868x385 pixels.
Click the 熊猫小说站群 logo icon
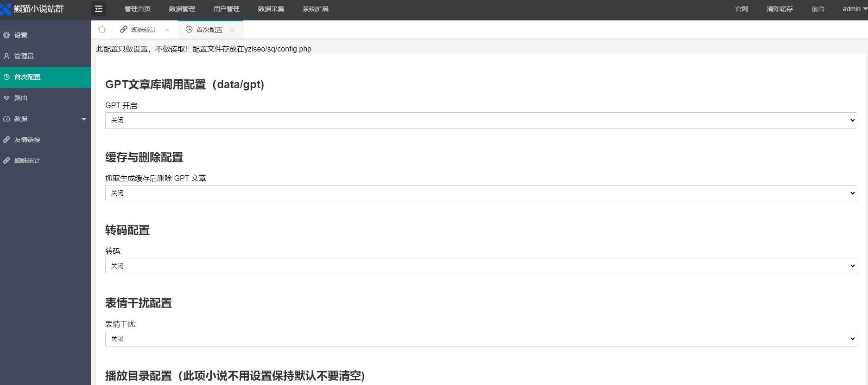(6, 9)
